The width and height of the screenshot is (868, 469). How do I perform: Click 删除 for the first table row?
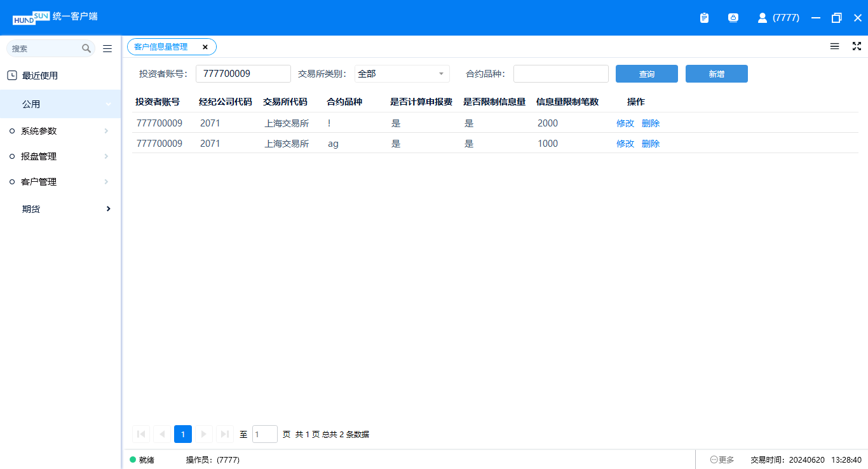coord(651,123)
